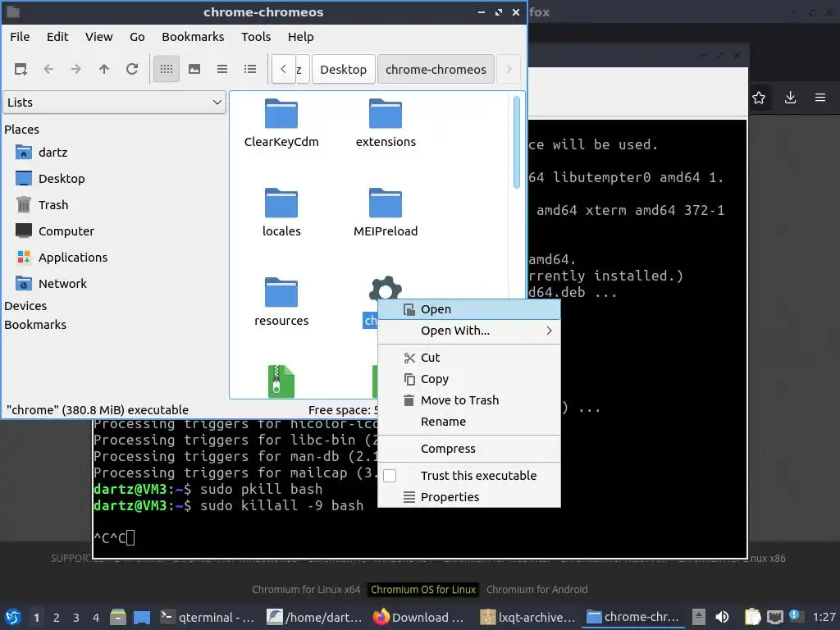
Task: Open Firefox downloads arrow icon
Action: (790, 98)
